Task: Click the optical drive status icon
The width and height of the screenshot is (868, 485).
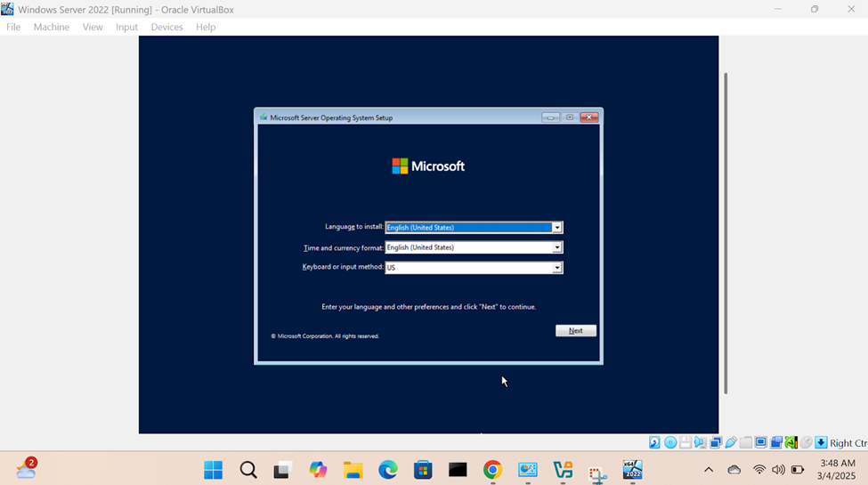Action: [670, 442]
